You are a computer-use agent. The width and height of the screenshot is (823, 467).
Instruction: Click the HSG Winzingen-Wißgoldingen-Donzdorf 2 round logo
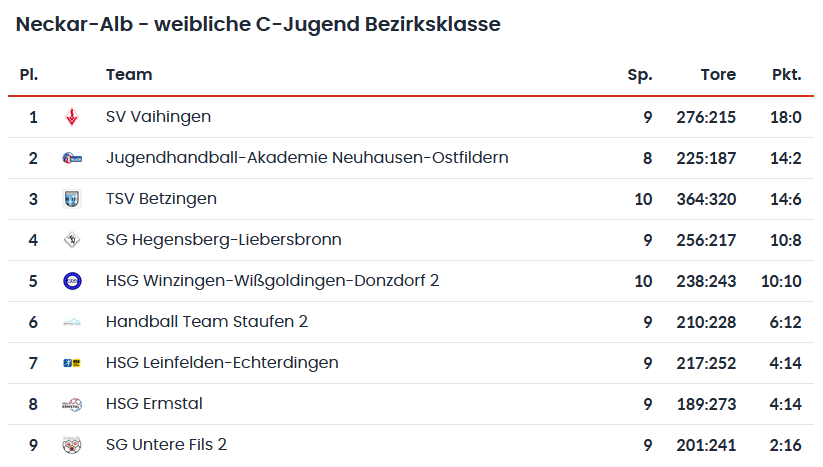click(72, 281)
